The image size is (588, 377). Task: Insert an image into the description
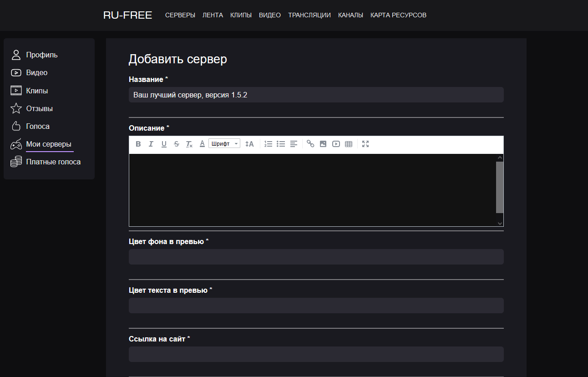pyautogui.click(x=323, y=144)
